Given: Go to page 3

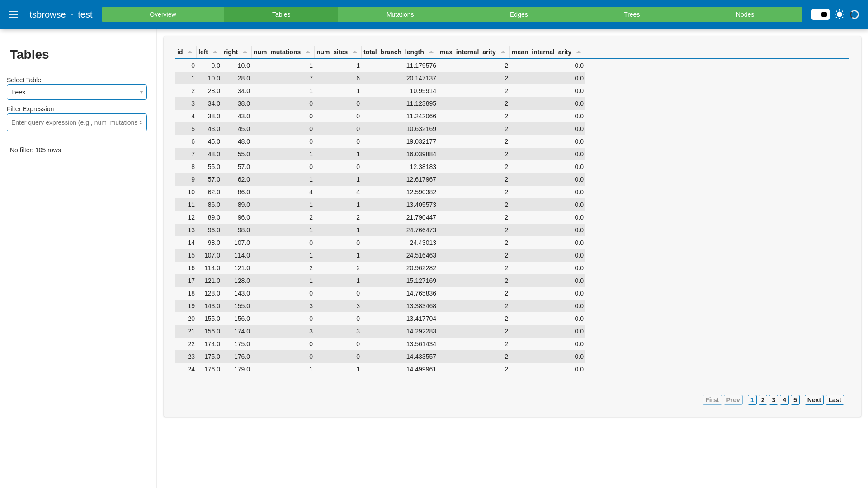Looking at the screenshot, I should tap(774, 400).
